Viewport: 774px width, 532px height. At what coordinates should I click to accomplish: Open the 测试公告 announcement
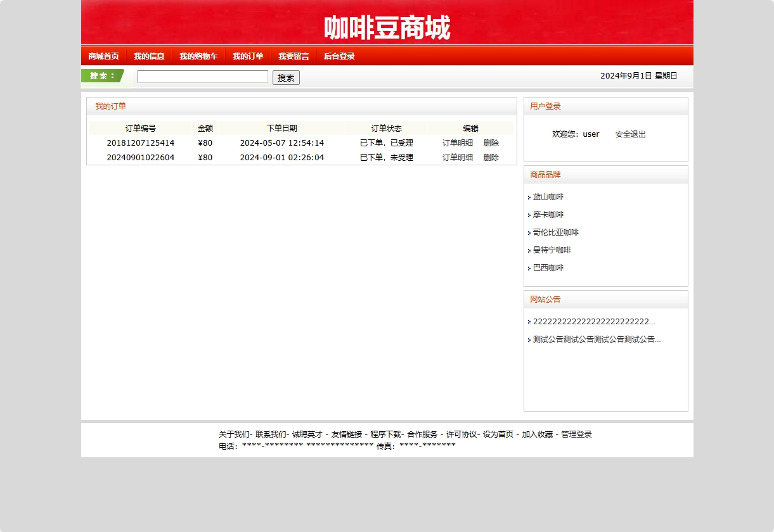tap(596, 339)
